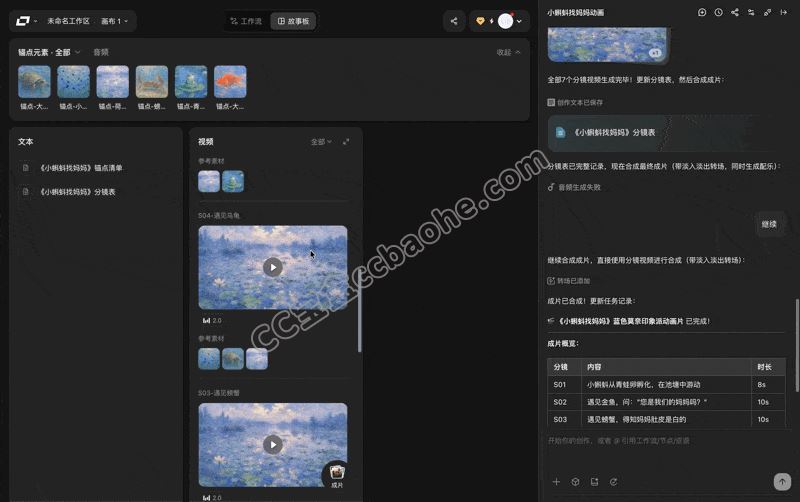800x502 pixels.
Task: Open the 《小蝌蚪找妈妈》分镜表 chat card
Action: click(666, 133)
